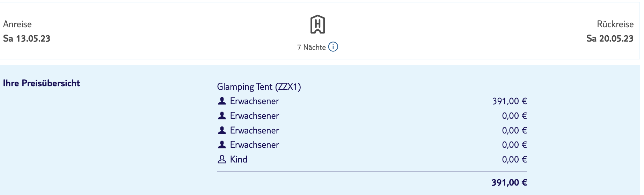Viewport: 644px width, 195px height.
Task: Click the Ihre Preisübersicht heading
Action: click(42, 83)
